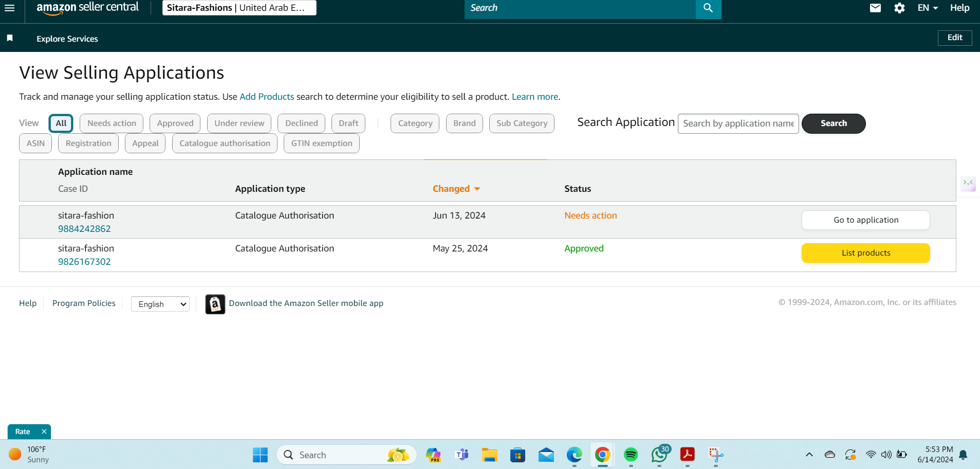Click the bookmark icon beside Explore Services
Viewport: 980px width, 469px height.
pos(10,38)
